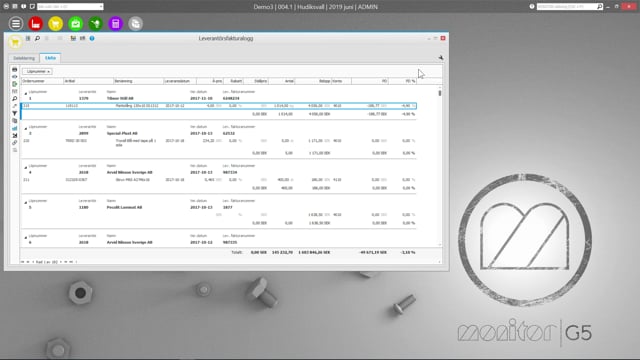The height and width of the screenshot is (360, 640).
Task: Collapse the Löpnummer 4 Arvid Nilsson group
Action: [26, 167]
